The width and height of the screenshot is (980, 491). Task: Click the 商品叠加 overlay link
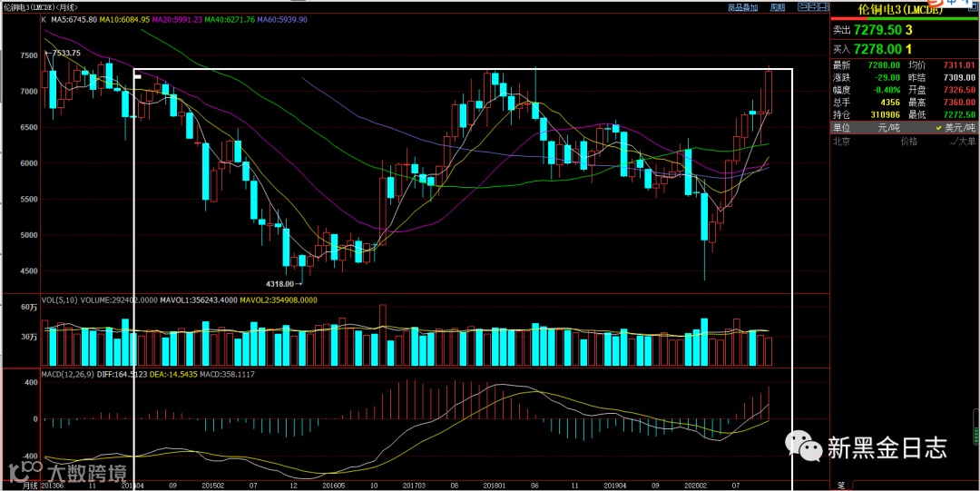point(743,7)
